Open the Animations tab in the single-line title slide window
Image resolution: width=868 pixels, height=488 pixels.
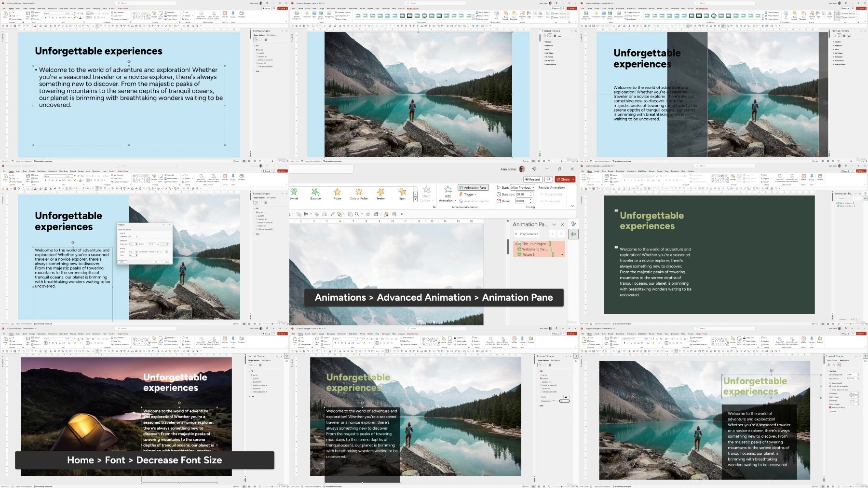click(53, 8)
